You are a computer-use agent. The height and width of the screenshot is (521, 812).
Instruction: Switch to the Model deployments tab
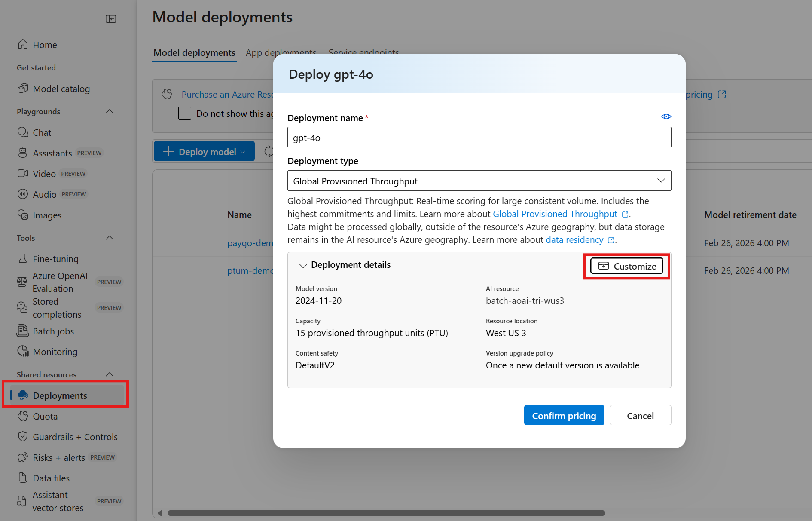click(x=194, y=53)
